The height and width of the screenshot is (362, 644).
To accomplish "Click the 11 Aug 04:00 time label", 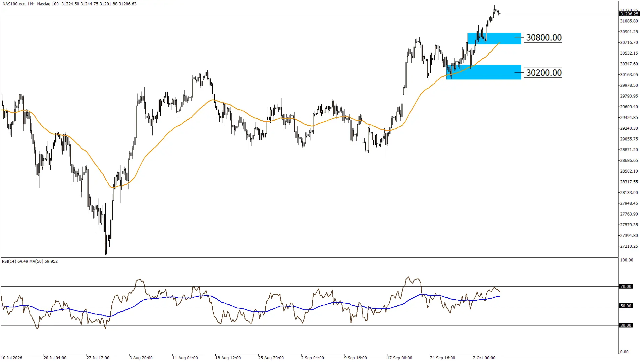I will pyautogui.click(x=185, y=358).
